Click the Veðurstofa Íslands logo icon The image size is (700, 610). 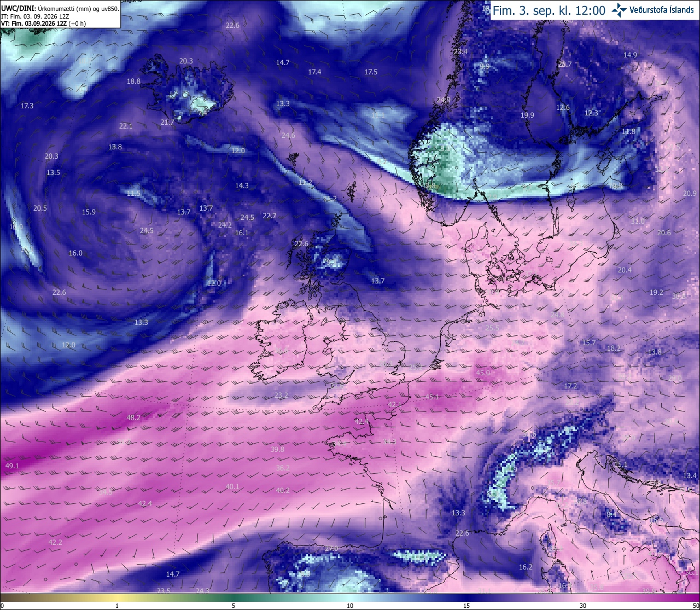tap(619, 9)
